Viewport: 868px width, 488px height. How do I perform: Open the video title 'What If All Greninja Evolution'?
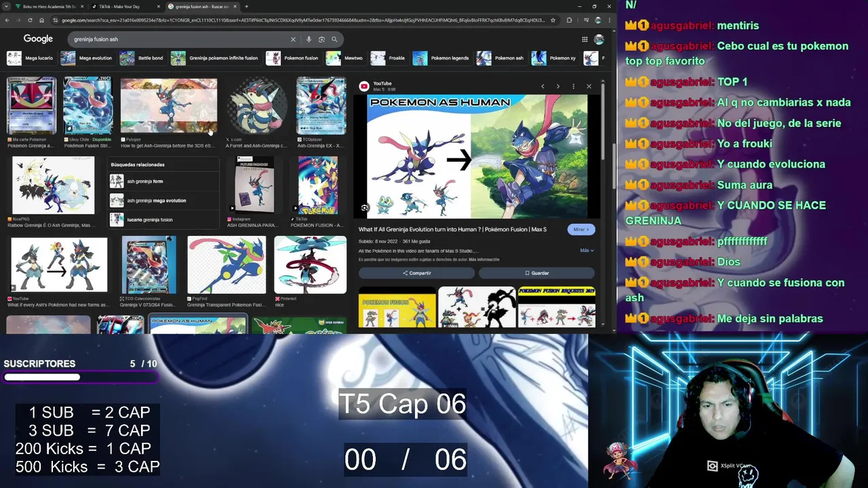[x=452, y=230]
